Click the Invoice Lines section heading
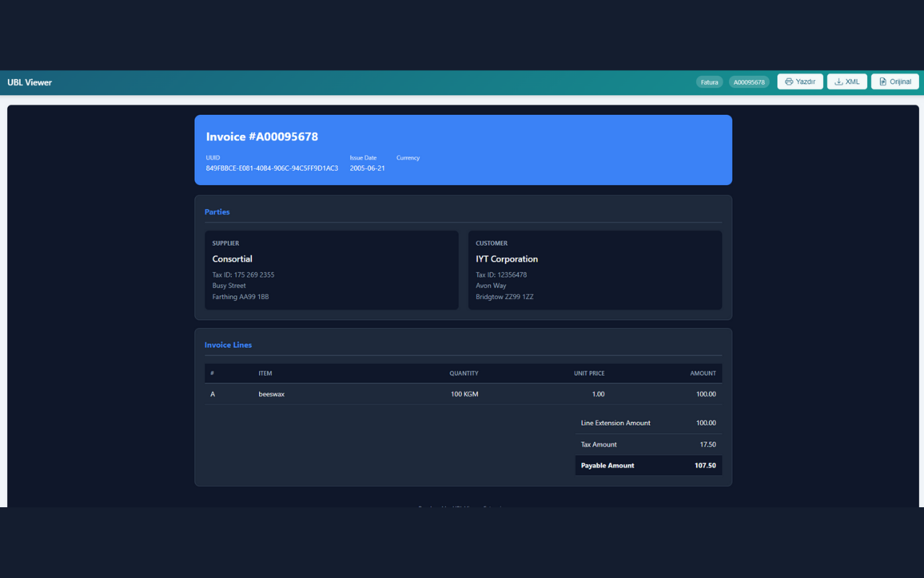The width and height of the screenshot is (924, 578). tap(228, 345)
